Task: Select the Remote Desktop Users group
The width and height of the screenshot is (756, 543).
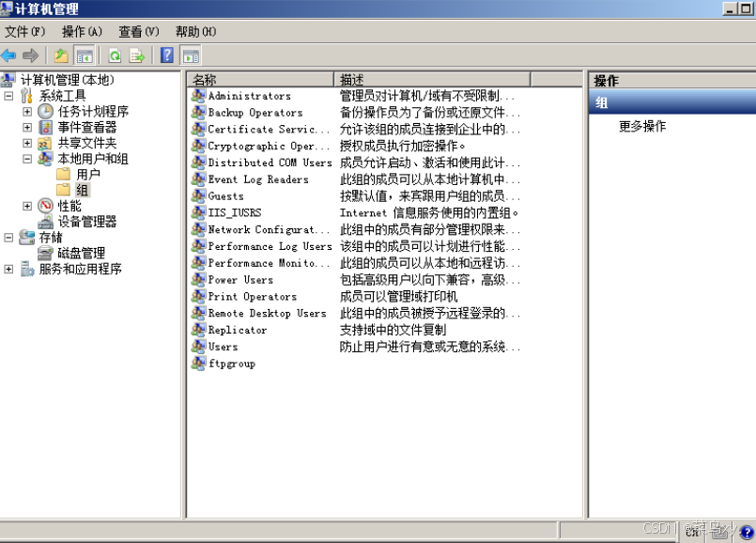Action: (267, 313)
